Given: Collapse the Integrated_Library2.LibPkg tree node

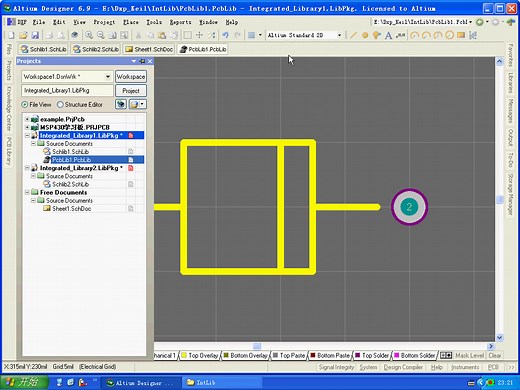Looking at the screenshot, I should click(27, 168).
